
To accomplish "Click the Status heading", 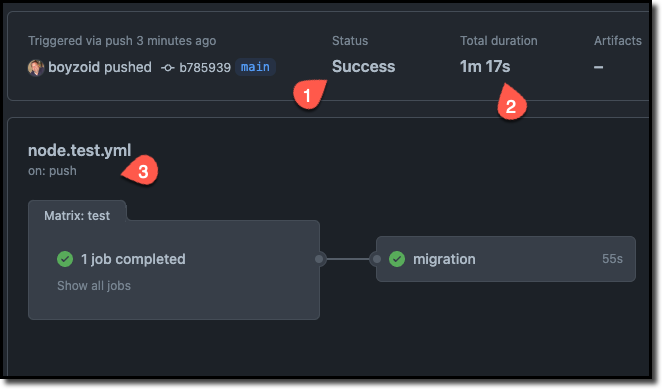I will coord(350,41).
